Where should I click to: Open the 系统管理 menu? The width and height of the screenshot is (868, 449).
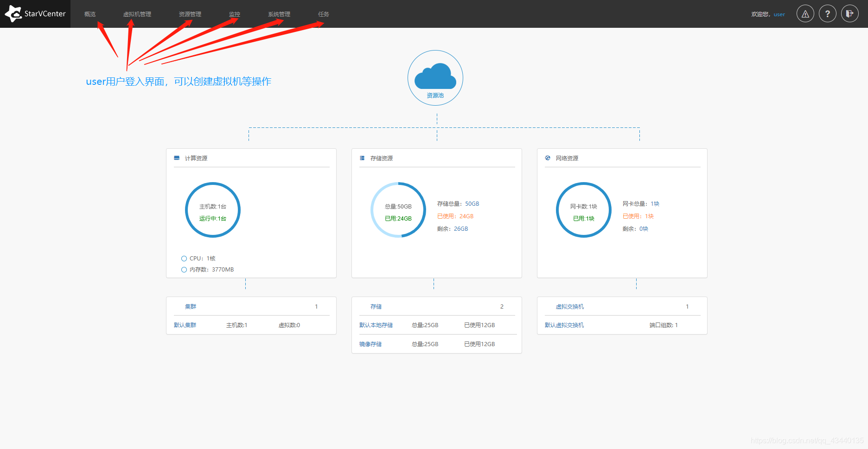click(279, 14)
